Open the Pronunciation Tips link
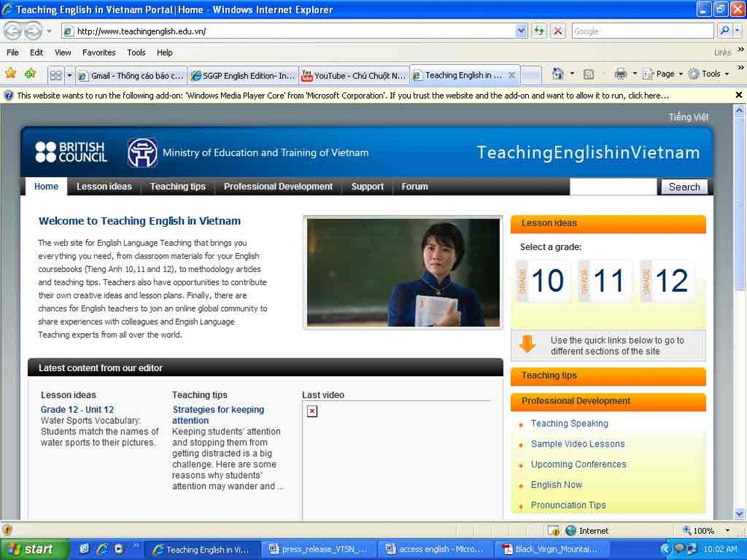This screenshot has width=747, height=560. coord(568,505)
